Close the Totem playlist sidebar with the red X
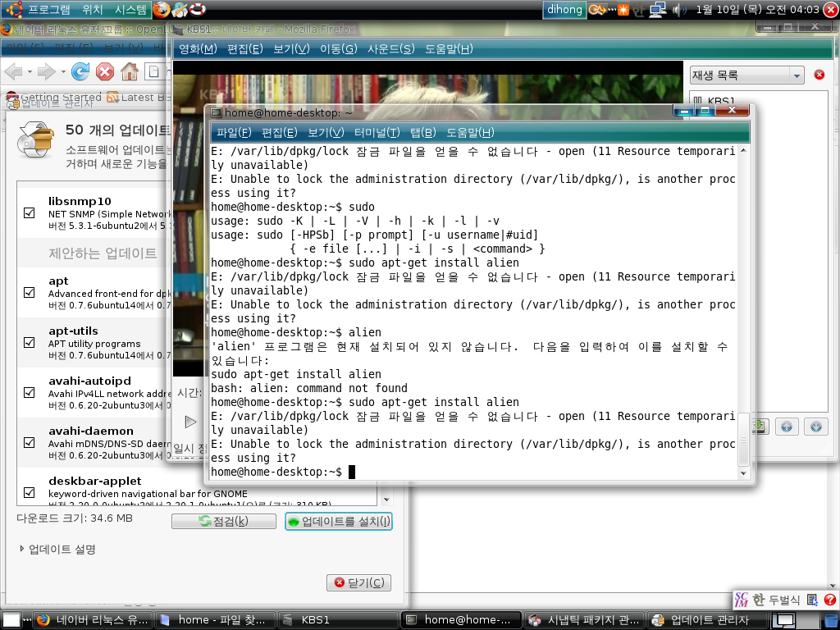The width and height of the screenshot is (840, 630). 819,75
